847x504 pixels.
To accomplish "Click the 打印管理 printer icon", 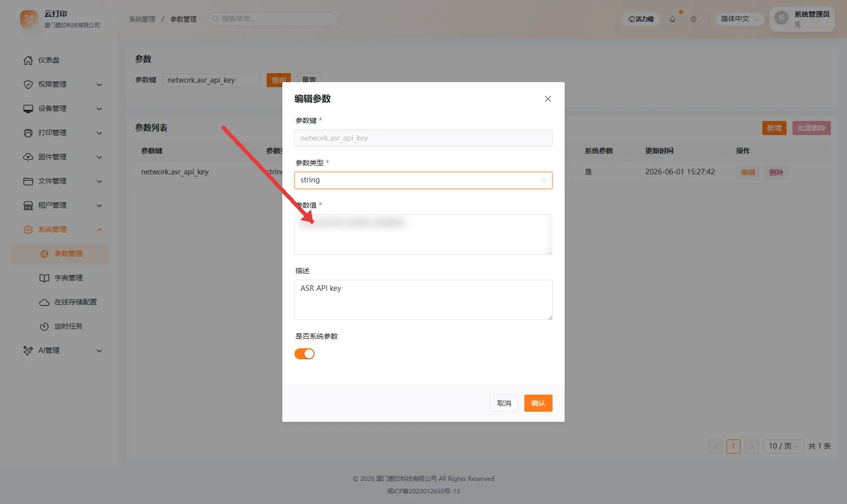I will (28, 133).
